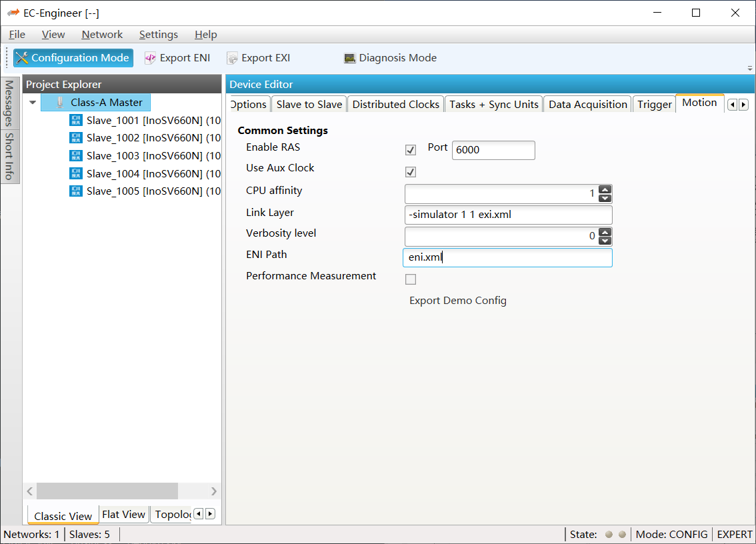Decrease the CPU affinity value
Viewport: 756px width, 544px height.
click(605, 198)
